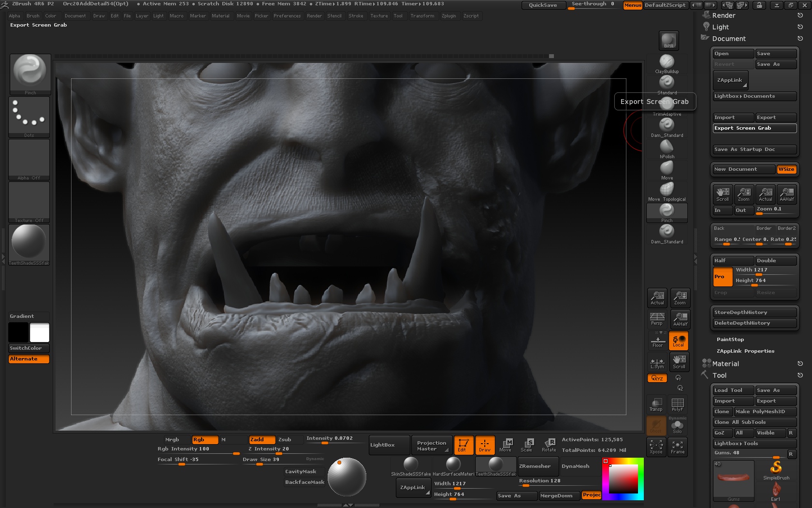The width and height of the screenshot is (812, 508).
Task: Click New Document button
Action: pos(744,169)
